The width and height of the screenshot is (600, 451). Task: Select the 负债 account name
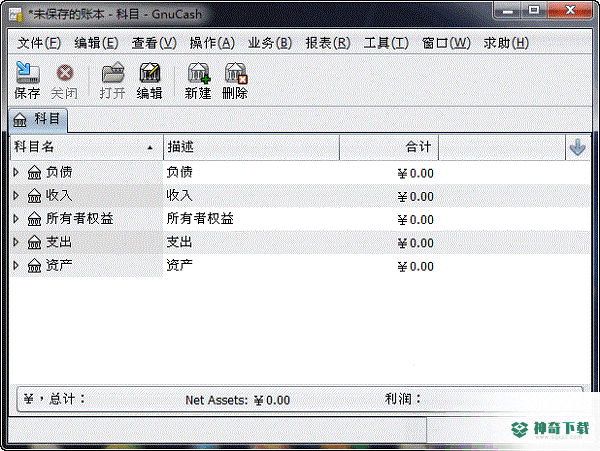(x=59, y=173)
